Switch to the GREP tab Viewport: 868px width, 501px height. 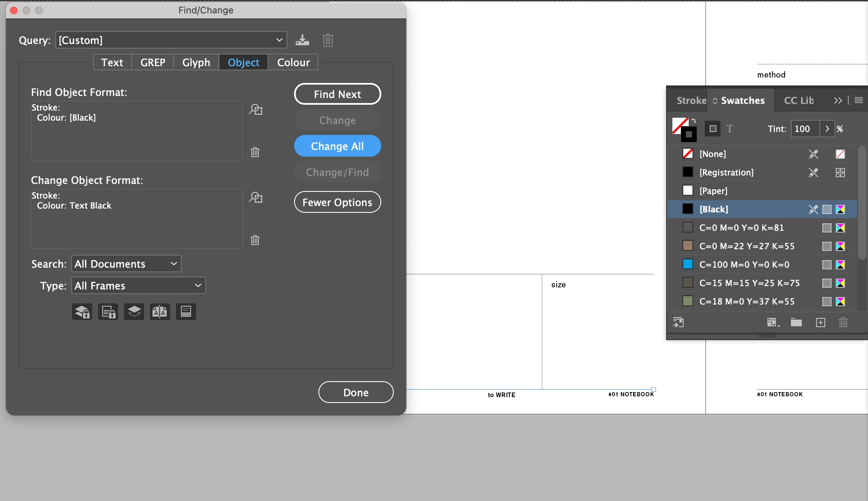point(152,62)
